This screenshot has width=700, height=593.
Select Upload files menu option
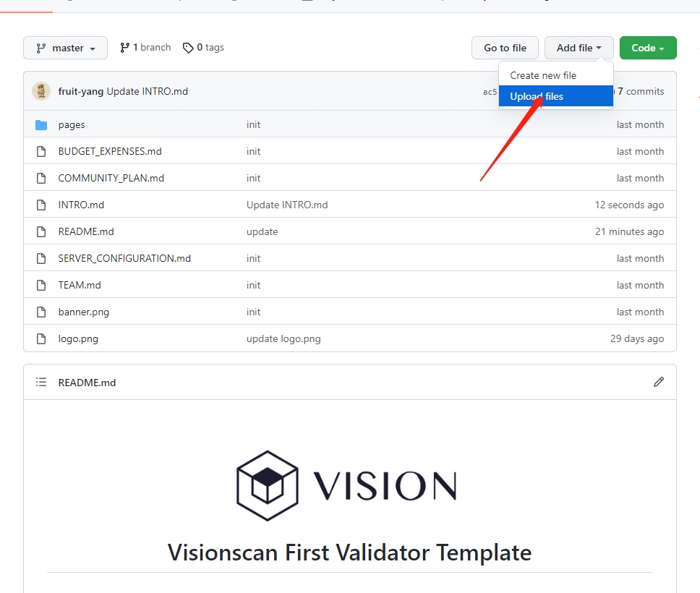tap(537, 96)
